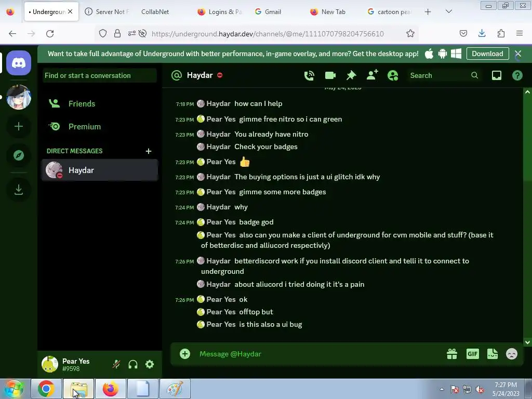
Task: Open Explore public servers compass icon
Action: 19,155
